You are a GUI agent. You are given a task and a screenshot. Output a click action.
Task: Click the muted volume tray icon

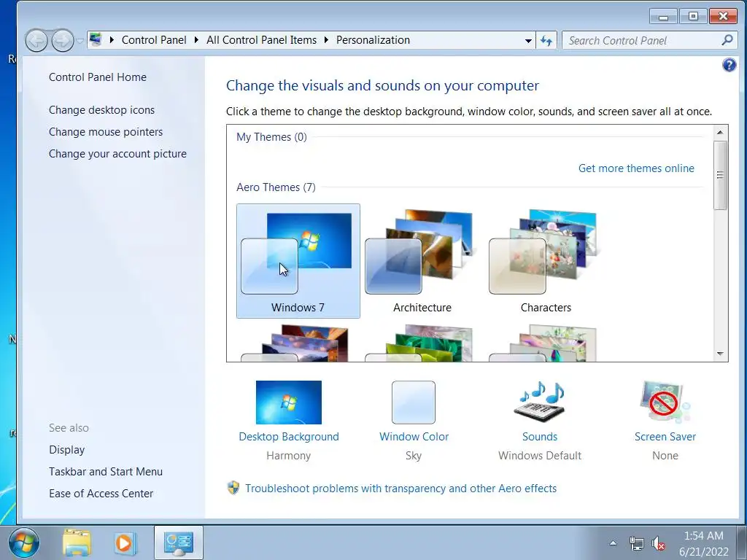(658, 543)
